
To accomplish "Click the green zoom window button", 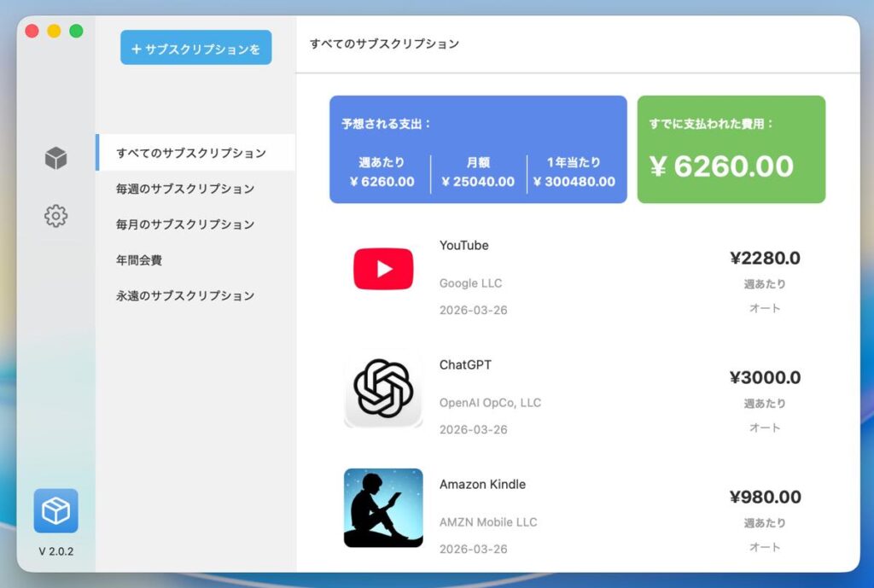I will (x=76, y=31).
